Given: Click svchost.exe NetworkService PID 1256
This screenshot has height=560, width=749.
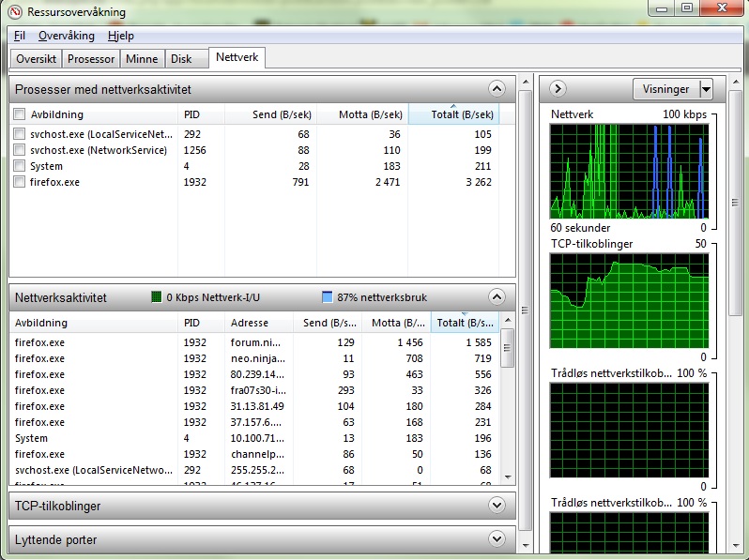Looking at the screenshot, I should [195, 150].
